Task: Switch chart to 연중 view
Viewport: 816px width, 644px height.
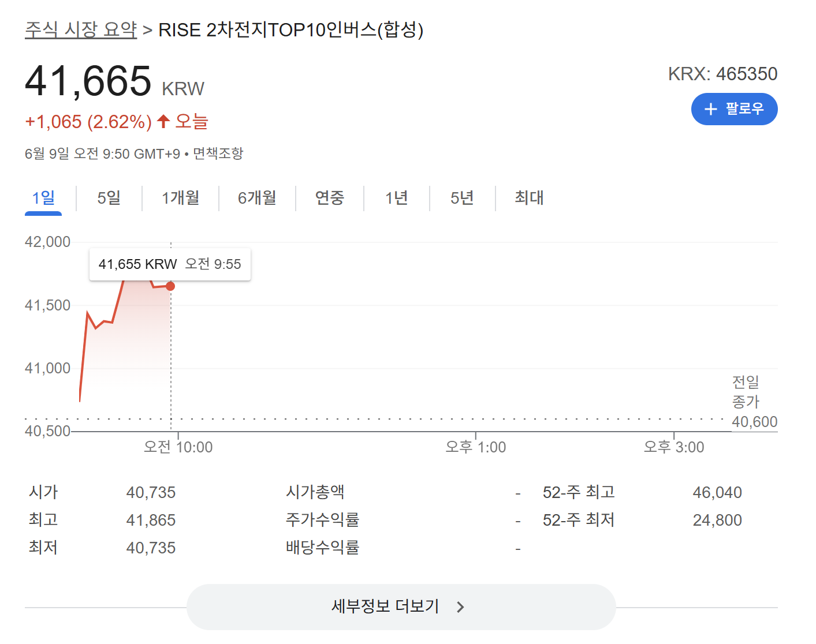Action: pyautogui.click(x=329, y=198)
